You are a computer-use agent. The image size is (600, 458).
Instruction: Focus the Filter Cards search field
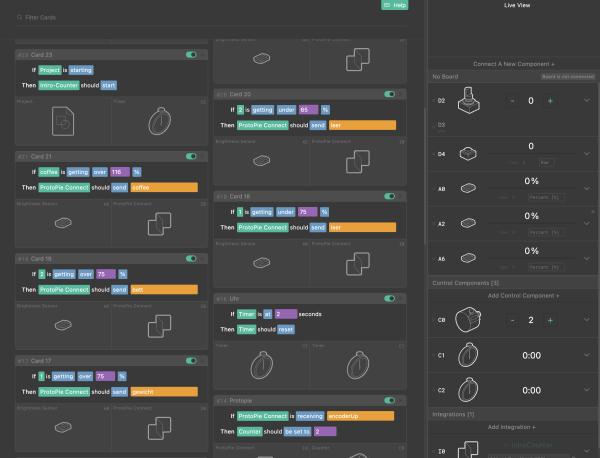210,18
